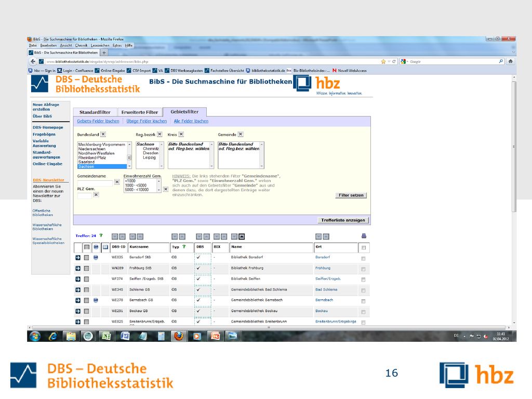Open details arrow for Borsdorf StB row
This screenshot has width=532, height=399.
coord(78,258)
